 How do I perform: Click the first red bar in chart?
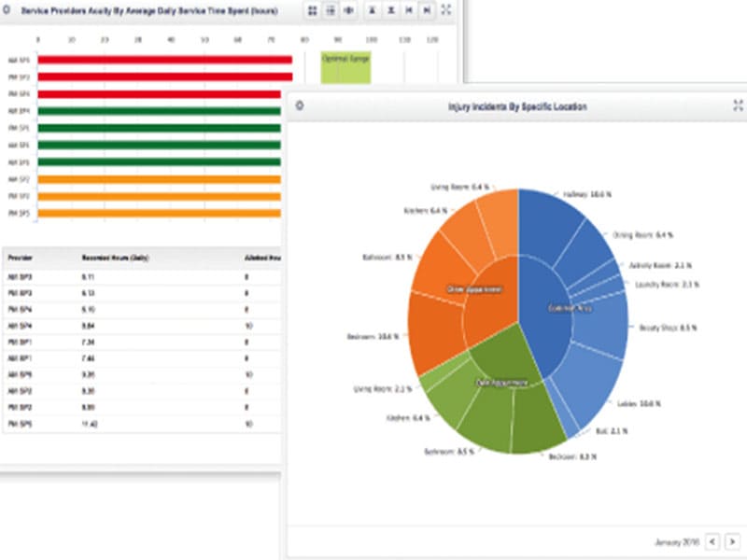pos(165,60)
